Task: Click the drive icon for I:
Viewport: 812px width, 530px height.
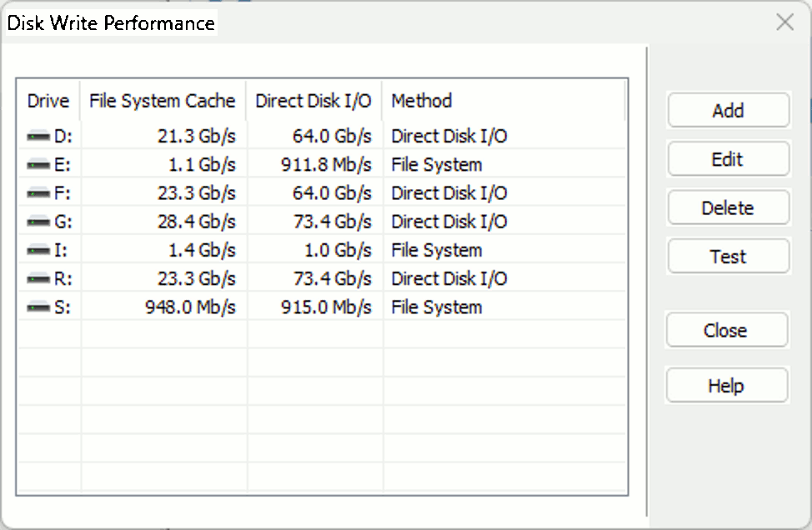Action: point(38,251)
